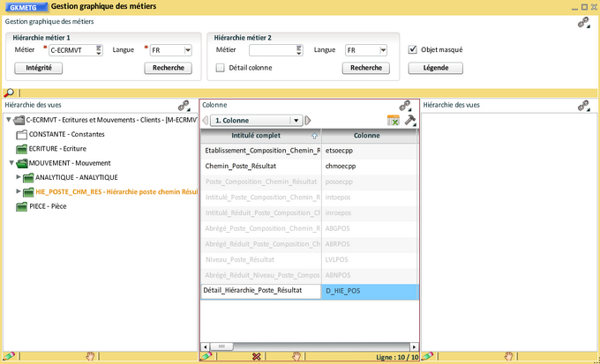Click the Intégrité button
This screenshot has height=364, width=600.
[38, 67]
